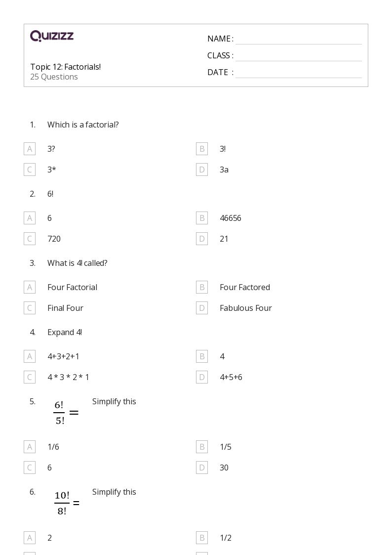The height and width of the screenshot is (555, 392).
Task: Mark option C '720' for question 2
Action: [30, 239]
